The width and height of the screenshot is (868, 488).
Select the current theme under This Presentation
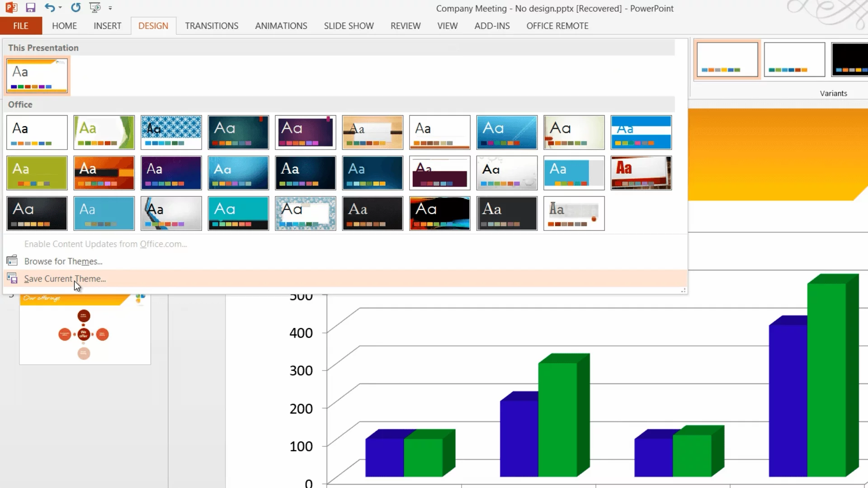click(x=37, y=75)
